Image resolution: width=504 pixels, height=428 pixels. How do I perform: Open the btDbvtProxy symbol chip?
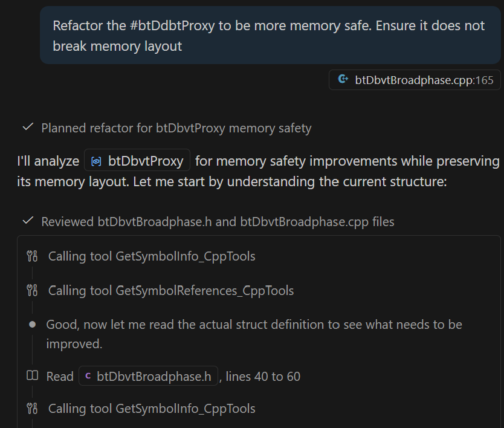coord(137,160)
